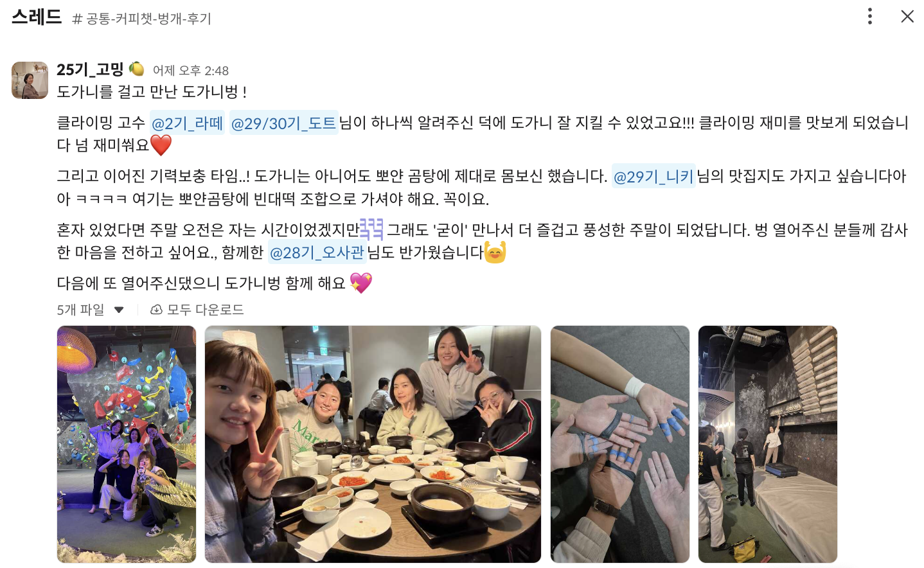Open mention @2기_라떼
This screenshot has width=924, height=568.
click(187, 123)
